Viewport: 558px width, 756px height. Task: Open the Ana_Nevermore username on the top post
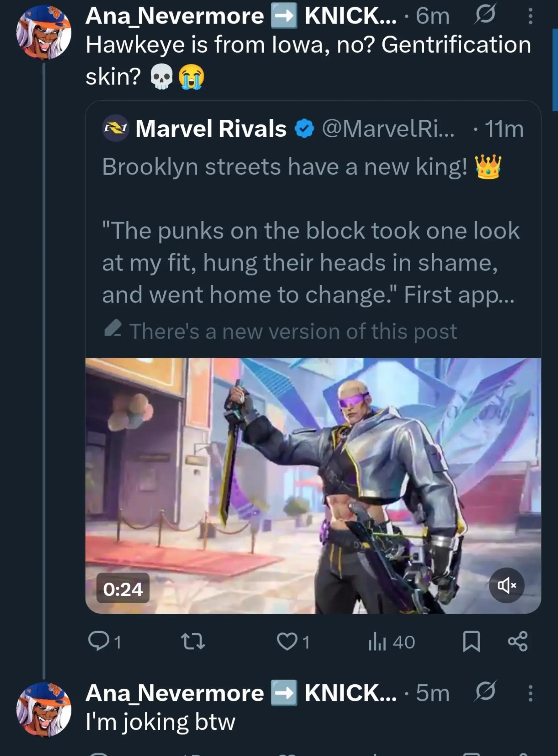pos(175,16)
